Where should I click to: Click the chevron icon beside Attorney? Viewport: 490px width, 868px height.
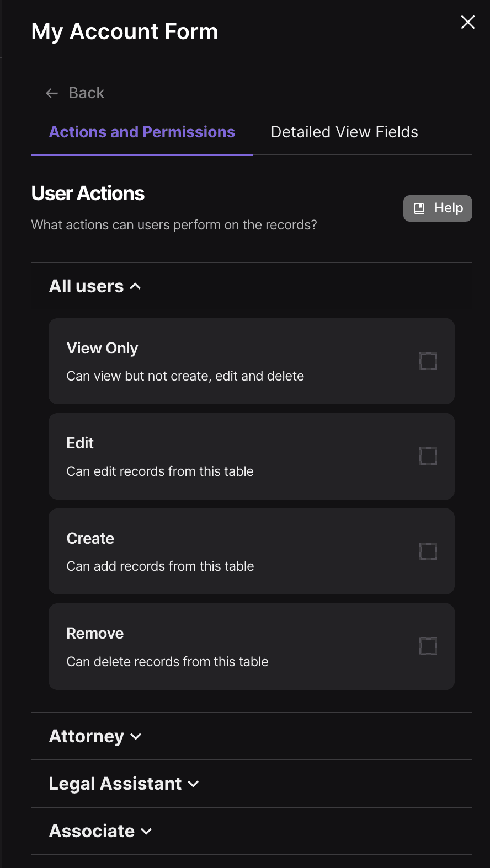point(136,737)
